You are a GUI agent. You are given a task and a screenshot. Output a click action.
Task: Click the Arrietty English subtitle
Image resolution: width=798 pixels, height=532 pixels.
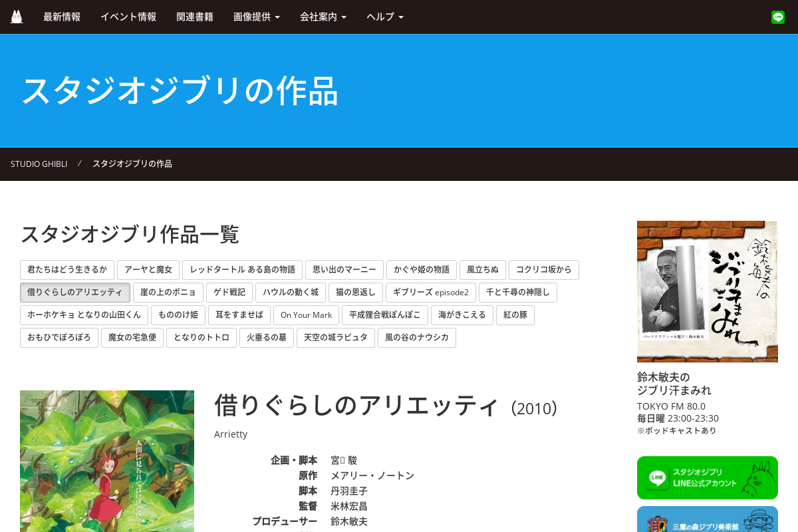[231, 434]
